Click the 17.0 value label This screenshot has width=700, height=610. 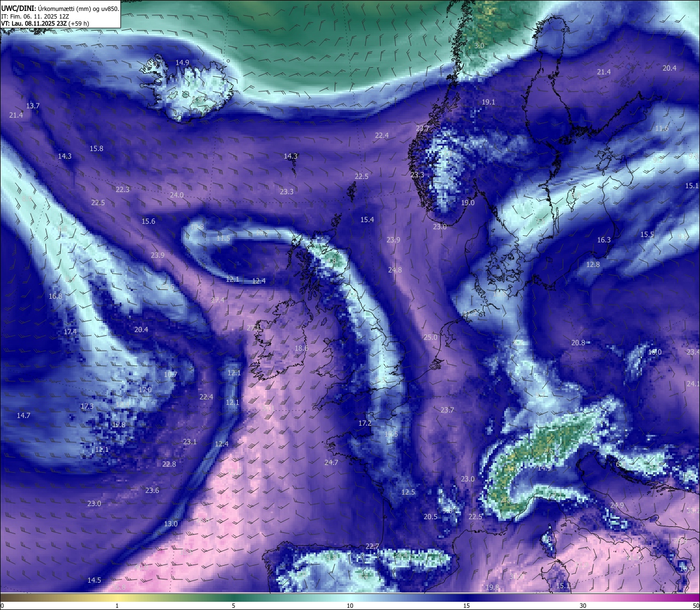click(x=145, y=390)
